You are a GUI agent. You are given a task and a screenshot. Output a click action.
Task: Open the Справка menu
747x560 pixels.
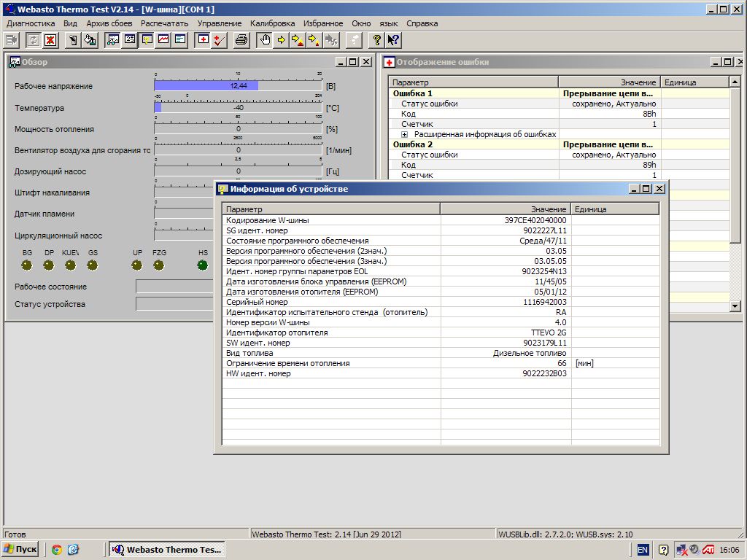422,23
